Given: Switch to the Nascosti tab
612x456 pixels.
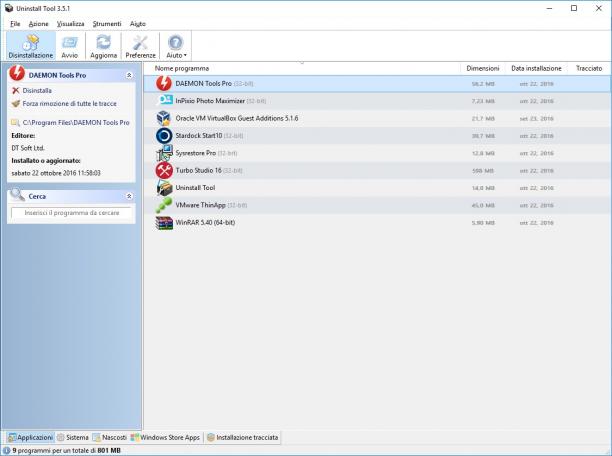Looking at the screenshot, I should [110, 437].
